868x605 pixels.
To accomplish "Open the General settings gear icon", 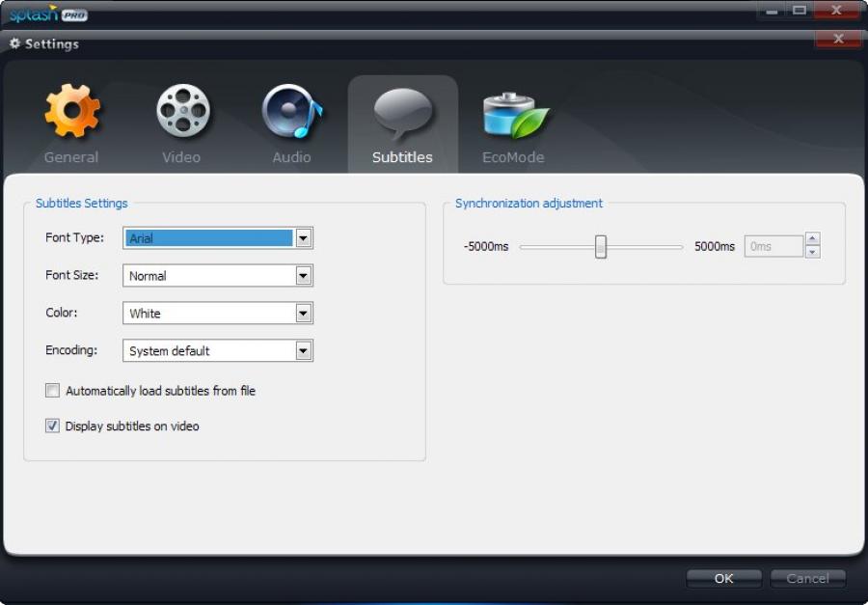I will point(71,108).
